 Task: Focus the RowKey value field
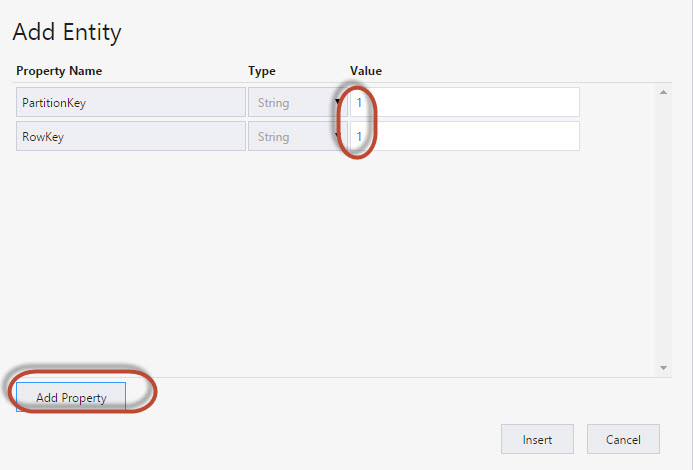(465, 136)
